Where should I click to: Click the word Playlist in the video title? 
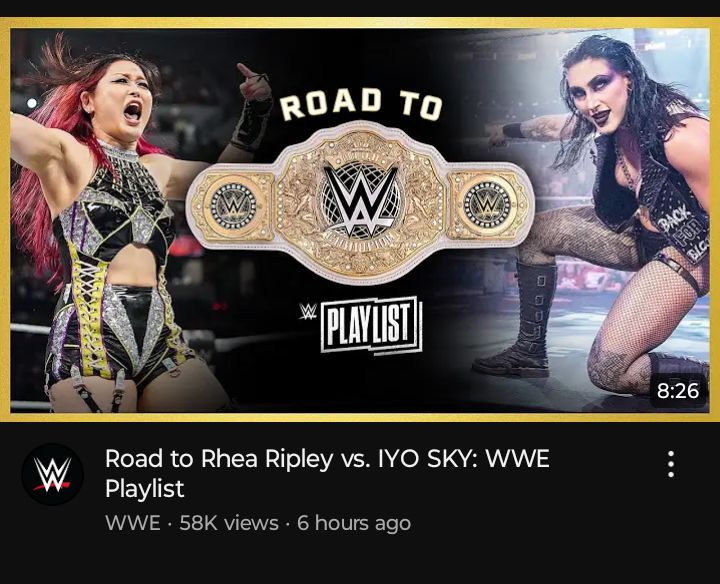click(145, 488)
